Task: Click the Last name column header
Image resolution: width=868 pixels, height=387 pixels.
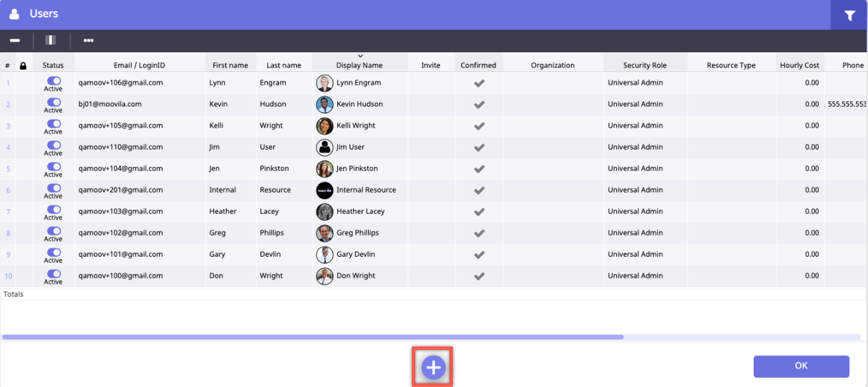Action: pos(284,65)
